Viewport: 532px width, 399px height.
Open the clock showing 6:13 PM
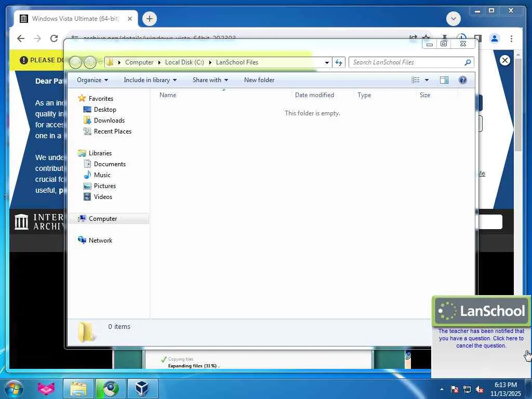[x=506, y=389]
